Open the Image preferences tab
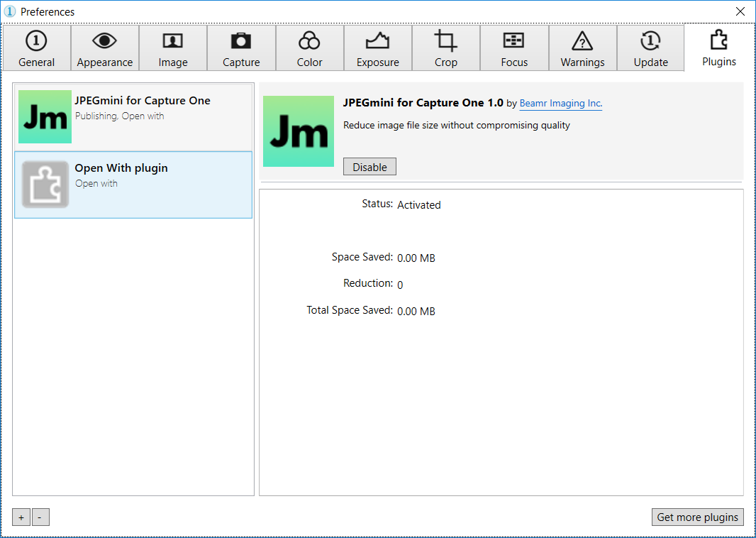Image resolution: width=756 pixels, height=538 pixels. pos(173,48)
